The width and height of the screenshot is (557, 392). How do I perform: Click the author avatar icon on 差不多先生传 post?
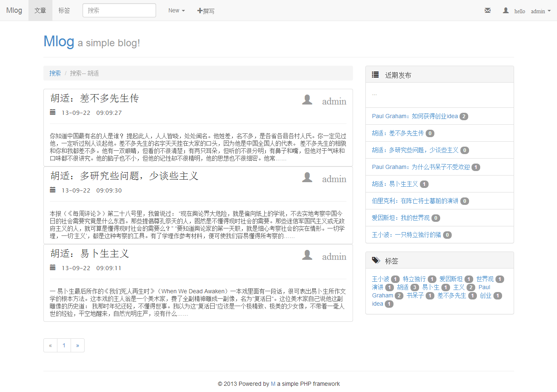tap(307, 100)
